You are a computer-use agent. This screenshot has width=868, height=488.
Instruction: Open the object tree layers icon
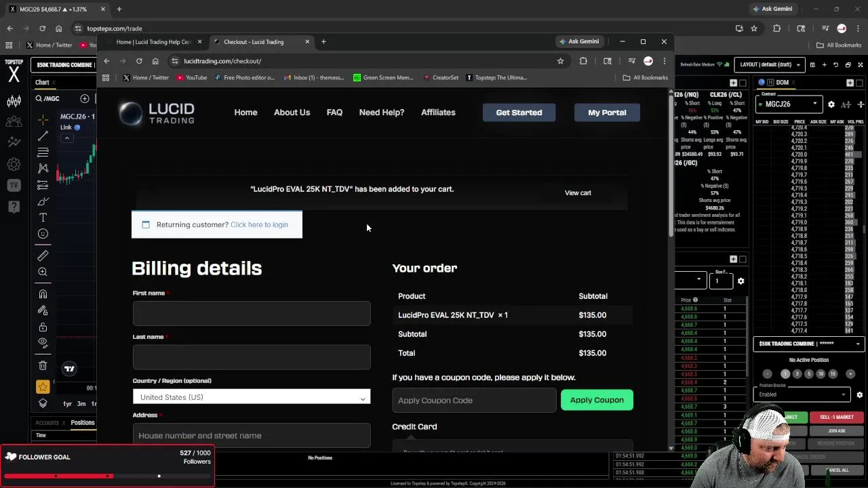43,403
